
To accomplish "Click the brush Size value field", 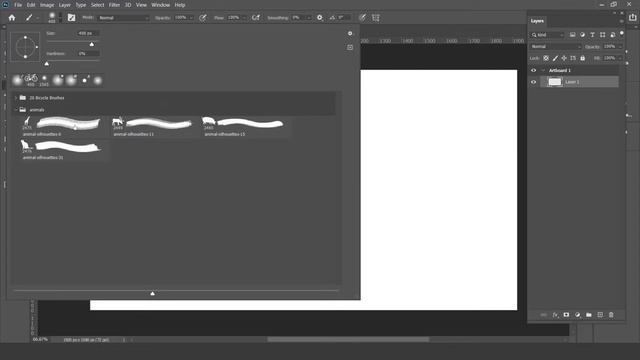I will (x=88, y=33).
